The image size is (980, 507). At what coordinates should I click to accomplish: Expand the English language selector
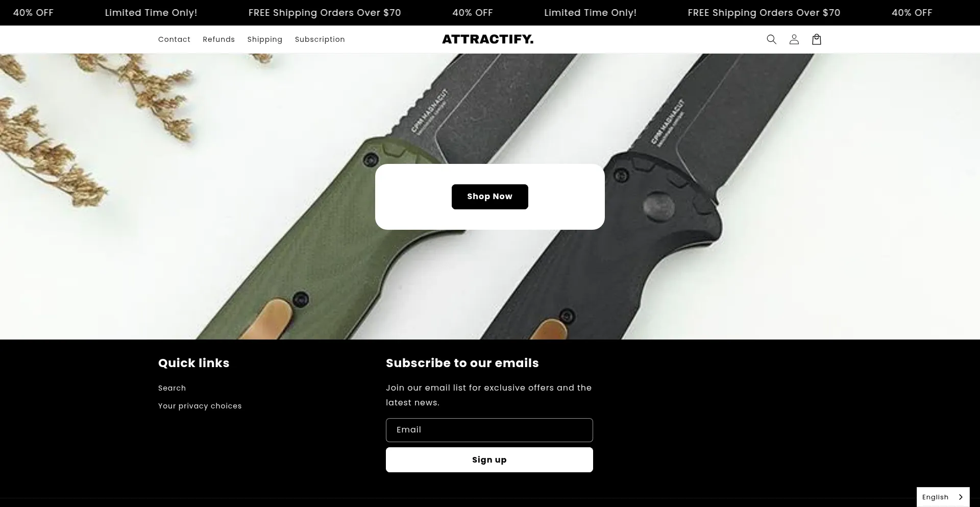point(943,497)
